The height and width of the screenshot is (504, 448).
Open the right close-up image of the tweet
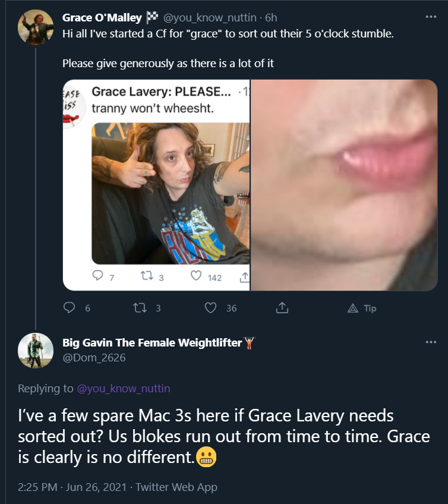coord(344,185)
